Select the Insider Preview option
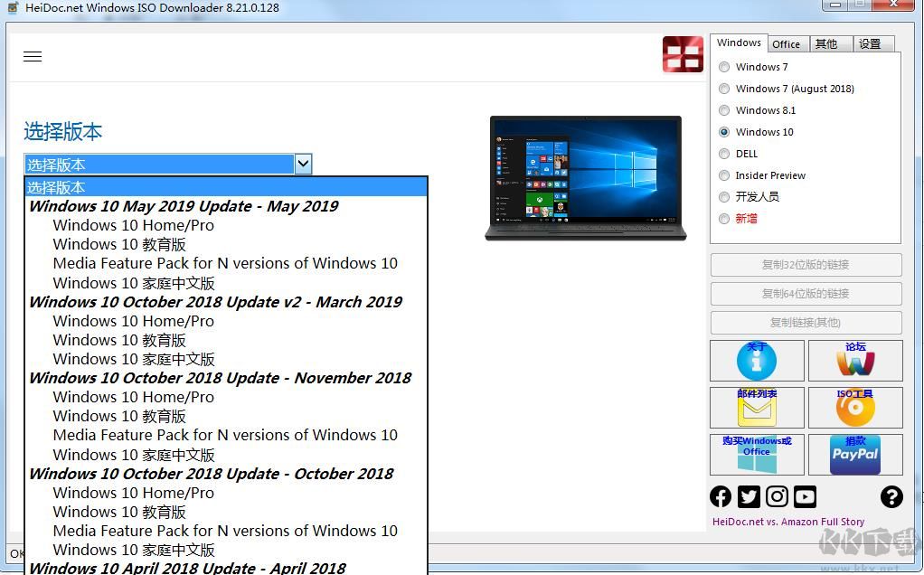 coord(724,174)
